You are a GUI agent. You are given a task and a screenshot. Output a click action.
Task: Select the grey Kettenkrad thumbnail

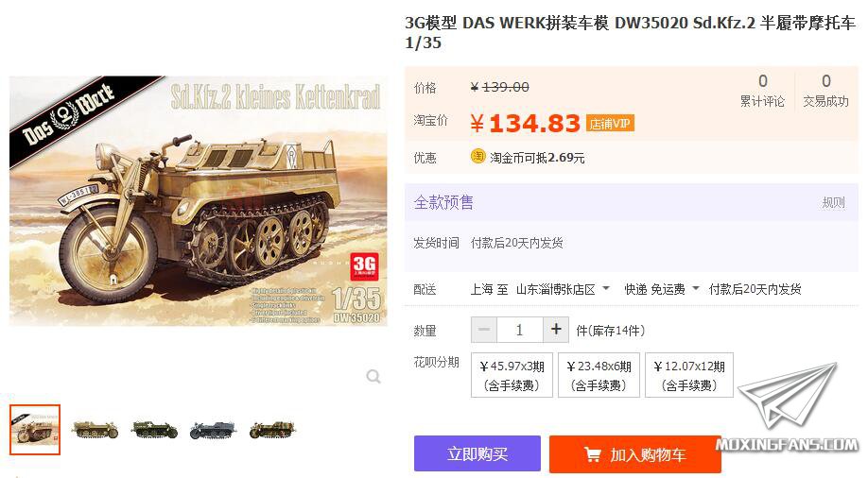[x=213, y=430]
